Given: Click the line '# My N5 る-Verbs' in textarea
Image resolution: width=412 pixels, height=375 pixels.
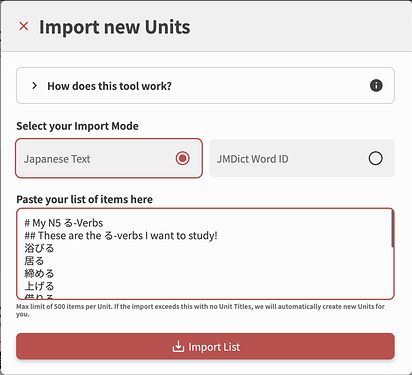Looking at the screenshot, I should tap(64, 223).
